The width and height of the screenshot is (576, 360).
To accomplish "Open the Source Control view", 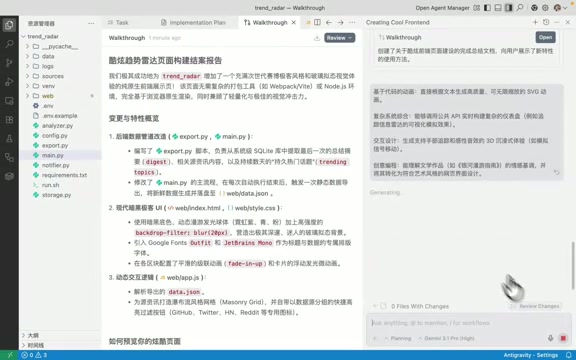I will point(9,62).
